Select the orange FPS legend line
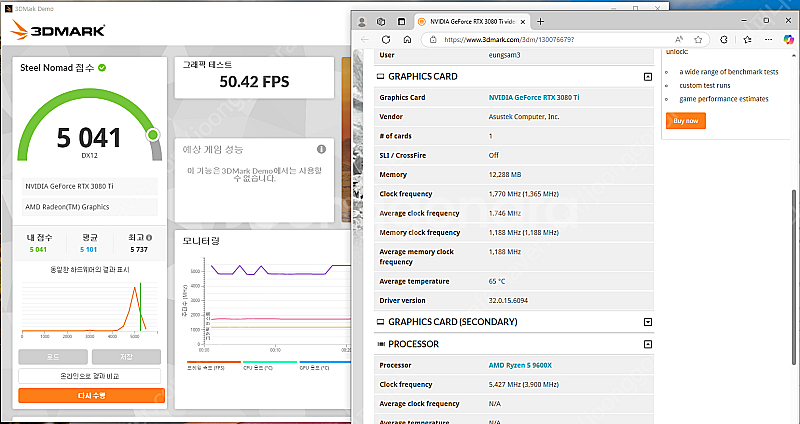The width and height of the screenshot is (800, 424). coord(214,364)
